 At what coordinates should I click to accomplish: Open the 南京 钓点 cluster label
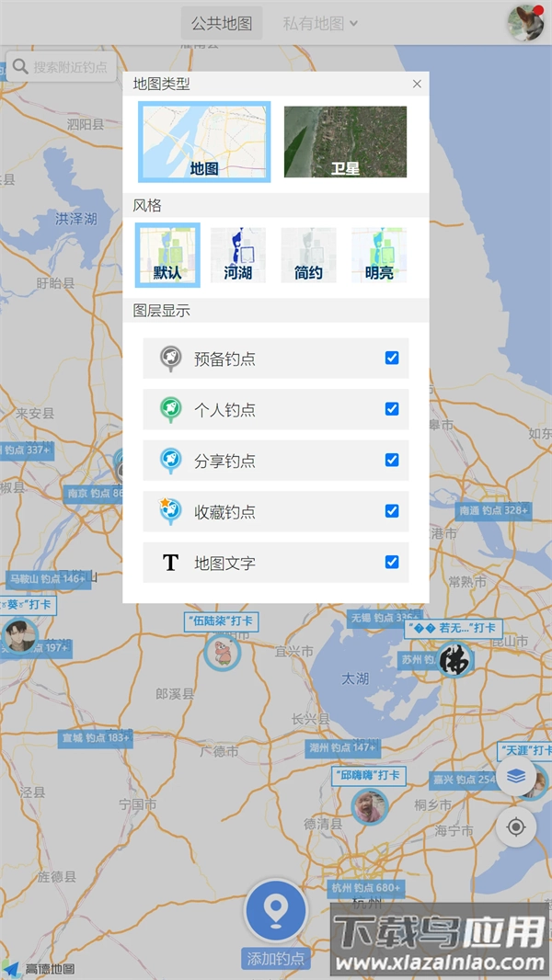tap(95, 493)
